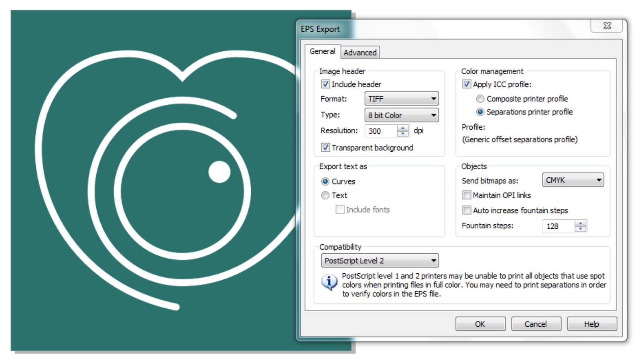
Task: Select Text under Export text as
Action: [x=325, y=195]
